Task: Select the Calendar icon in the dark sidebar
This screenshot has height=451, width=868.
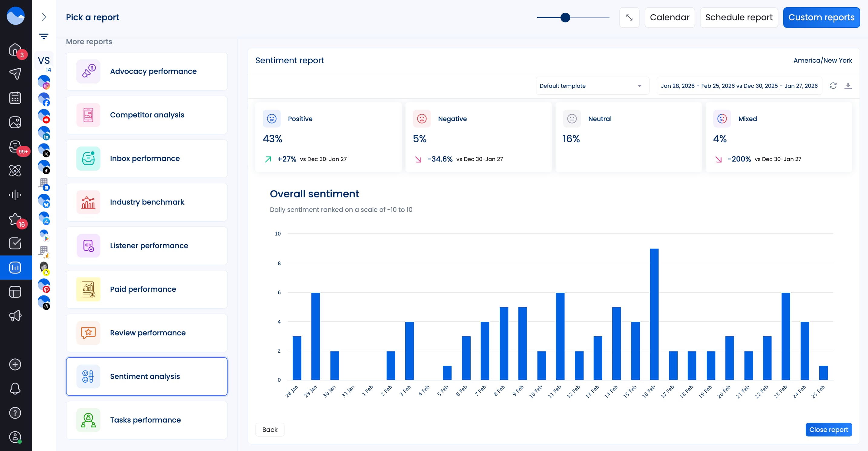Action: click(x=15, y=98)
